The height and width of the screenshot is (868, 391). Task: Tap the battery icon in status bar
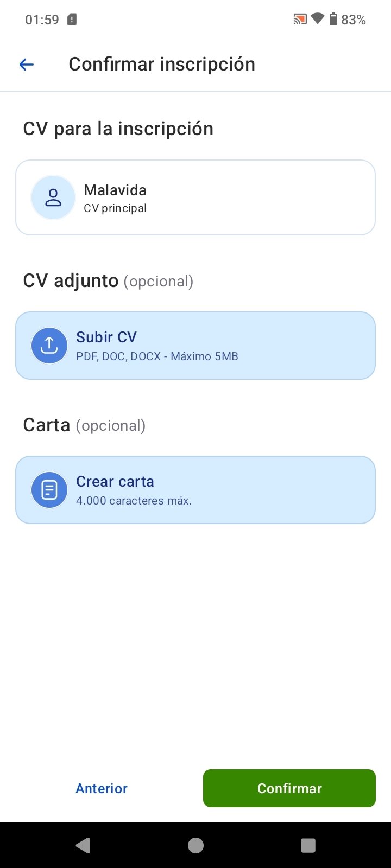point(333,20)
